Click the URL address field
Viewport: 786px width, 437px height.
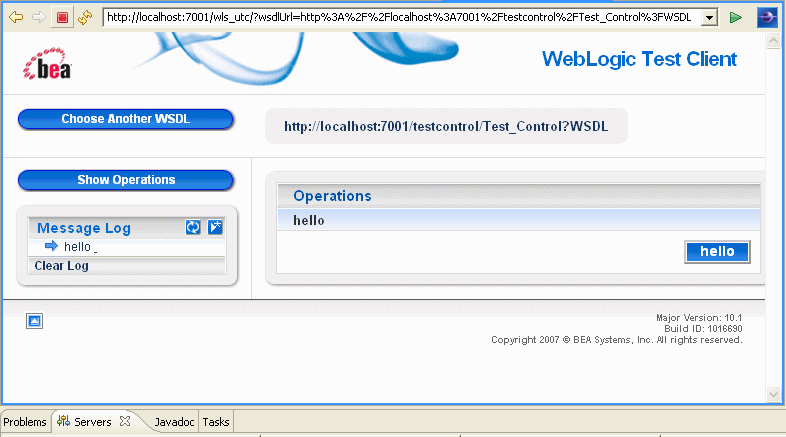(x=402, y=18)
